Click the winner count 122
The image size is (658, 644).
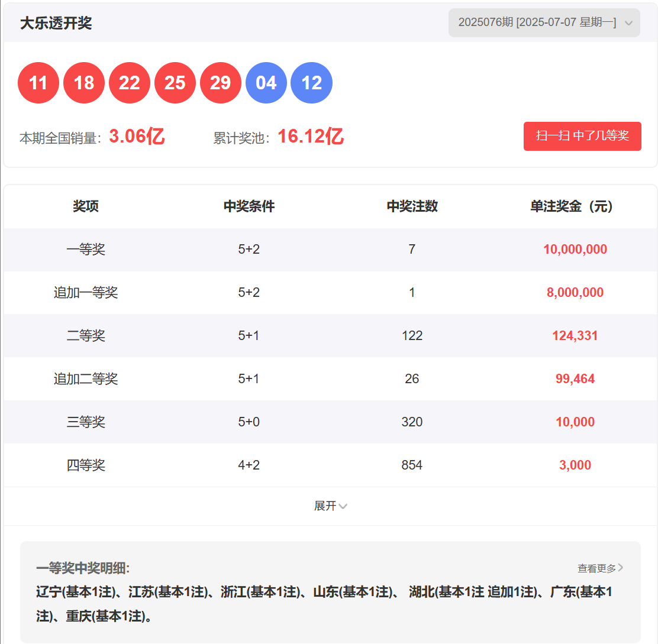click(x=412, y=335)
